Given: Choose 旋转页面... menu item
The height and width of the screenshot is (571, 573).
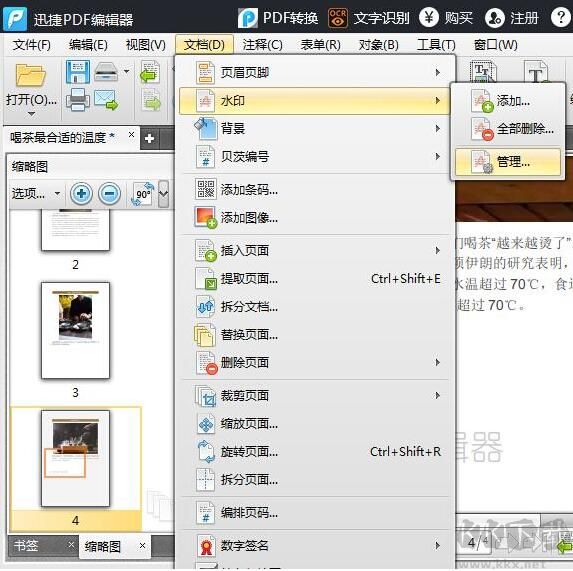Looking at the screenshot, I should (314, 452).
